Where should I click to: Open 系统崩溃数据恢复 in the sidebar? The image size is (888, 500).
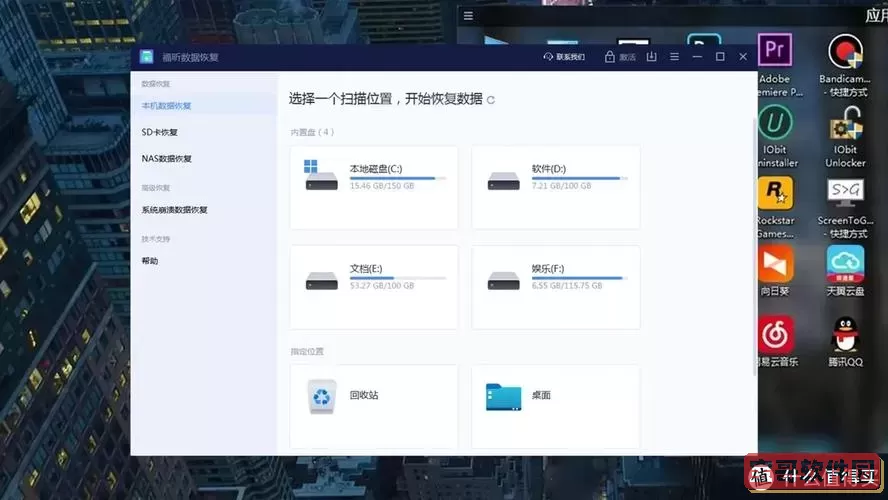pyautogui.click(x=175, y=210)
